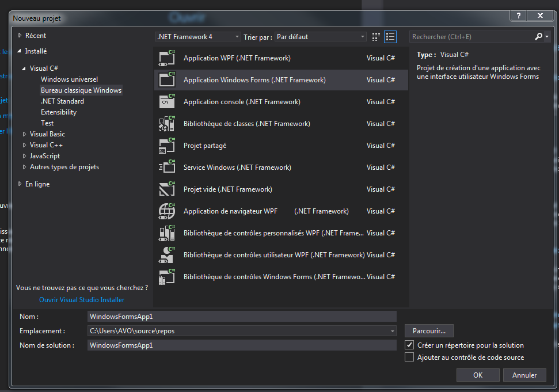Click the Service Windows template icon
Viewport: 559px width, 392px height.
coord(167,167)
